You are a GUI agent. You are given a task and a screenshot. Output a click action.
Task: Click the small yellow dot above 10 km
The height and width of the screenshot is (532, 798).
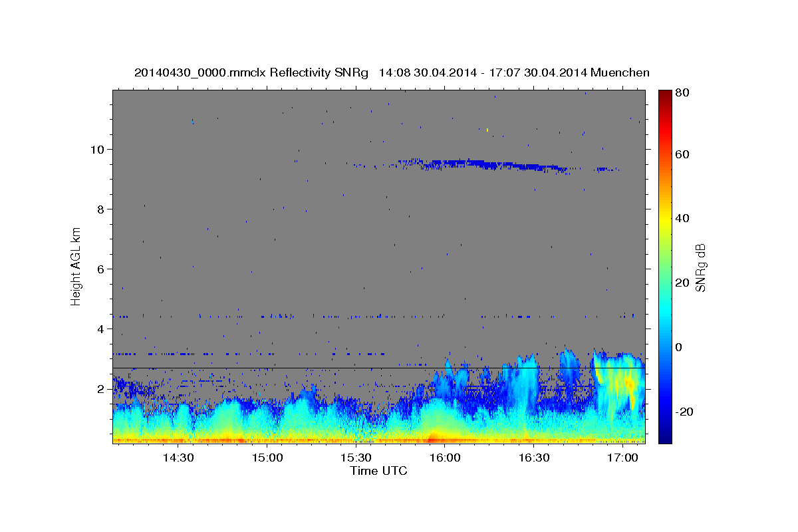tap(487, 130)
